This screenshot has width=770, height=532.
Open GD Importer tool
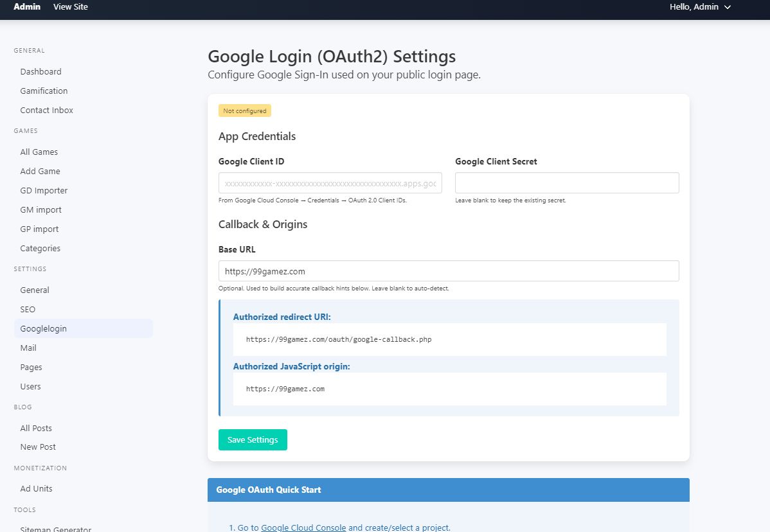coord(44,190)
